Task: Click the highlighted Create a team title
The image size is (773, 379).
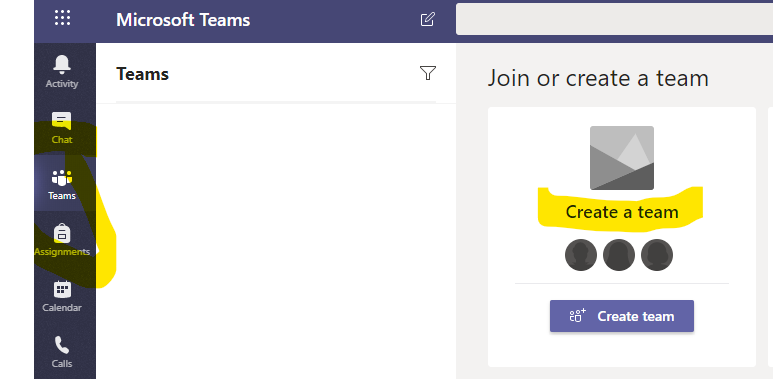Action: (x=622, y=212)
